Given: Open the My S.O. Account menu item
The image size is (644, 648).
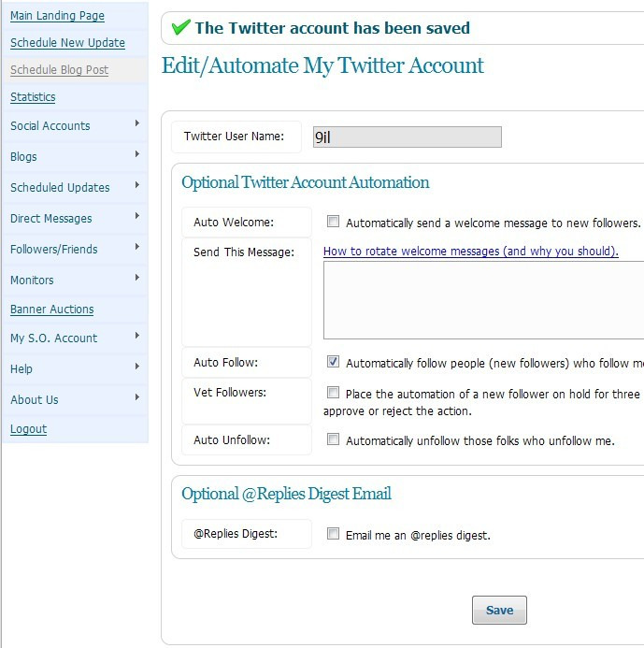Looking at the screenshot, I should 75,338.
